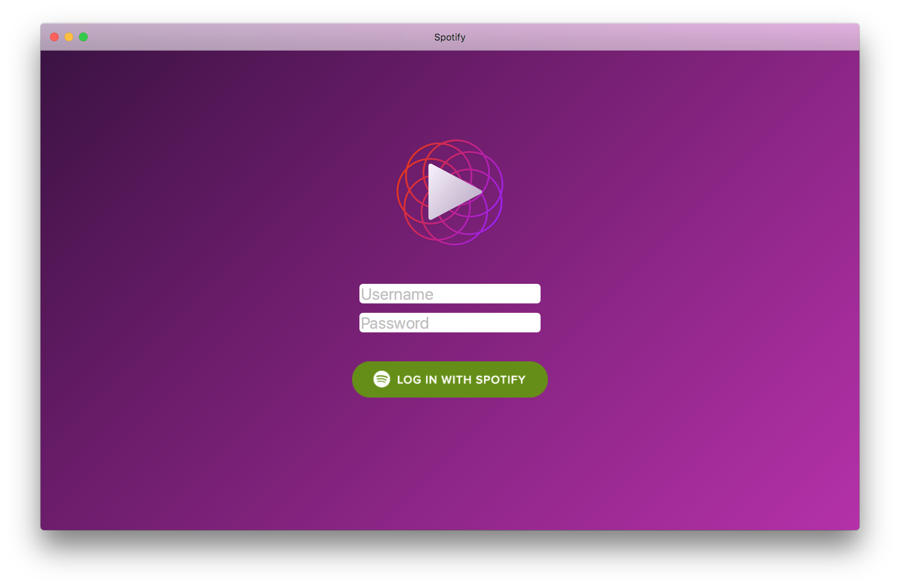Screen dimensions: 900x588
Task: Close the window with the red button
Action: pyautogui.click(x=54, y=37)
